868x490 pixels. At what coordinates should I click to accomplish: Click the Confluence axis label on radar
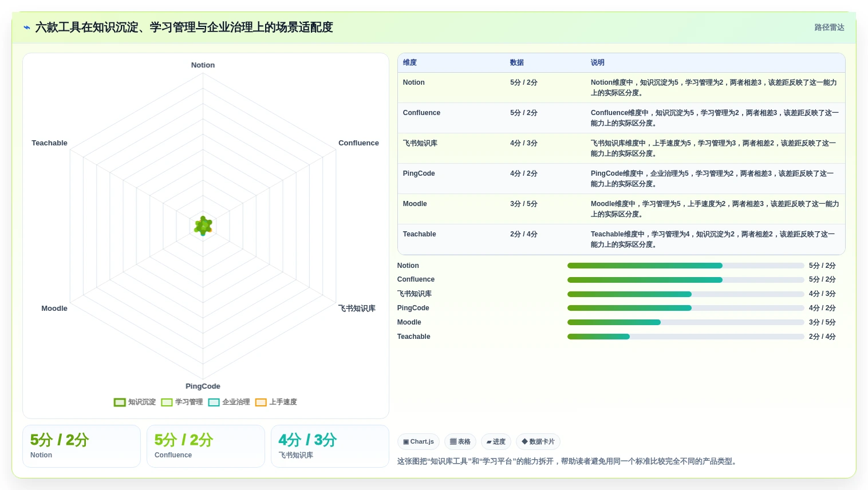click(358, 143)
